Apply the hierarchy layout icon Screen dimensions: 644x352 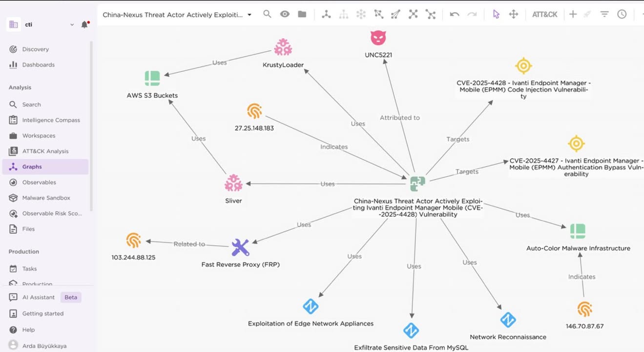343,14
